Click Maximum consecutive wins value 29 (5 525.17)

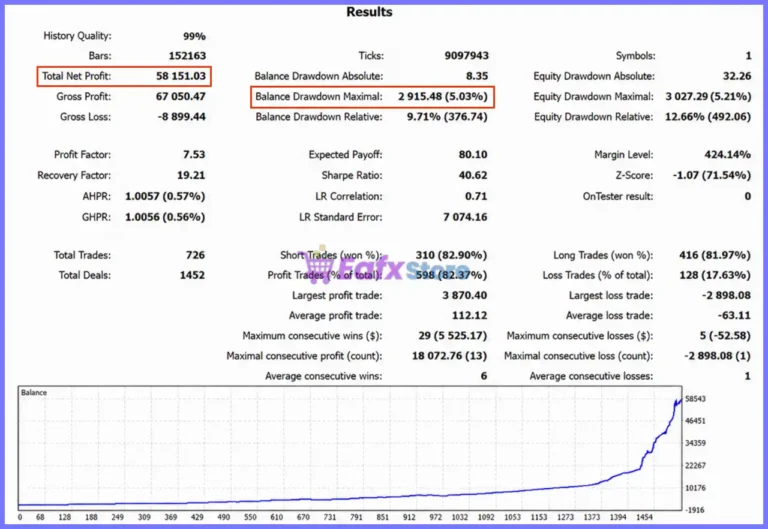[x=453, y=336]
